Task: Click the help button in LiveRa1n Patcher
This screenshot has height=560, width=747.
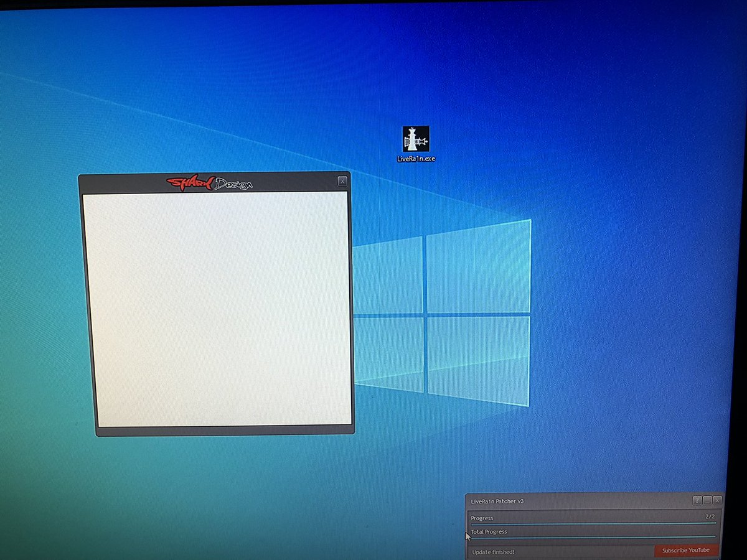Action: click(x=697, y=500)
